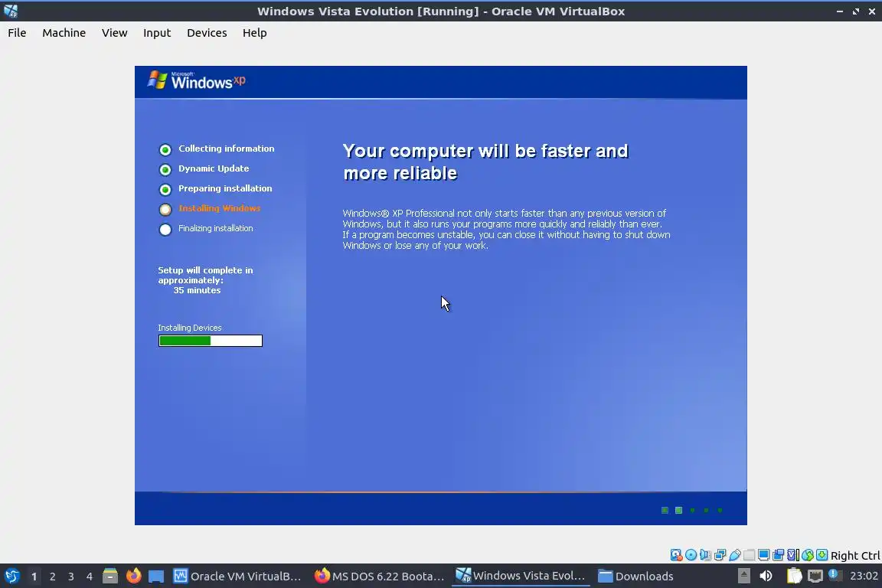
Task: Click the Right Ctrl host key label
Action: [855, 556]
